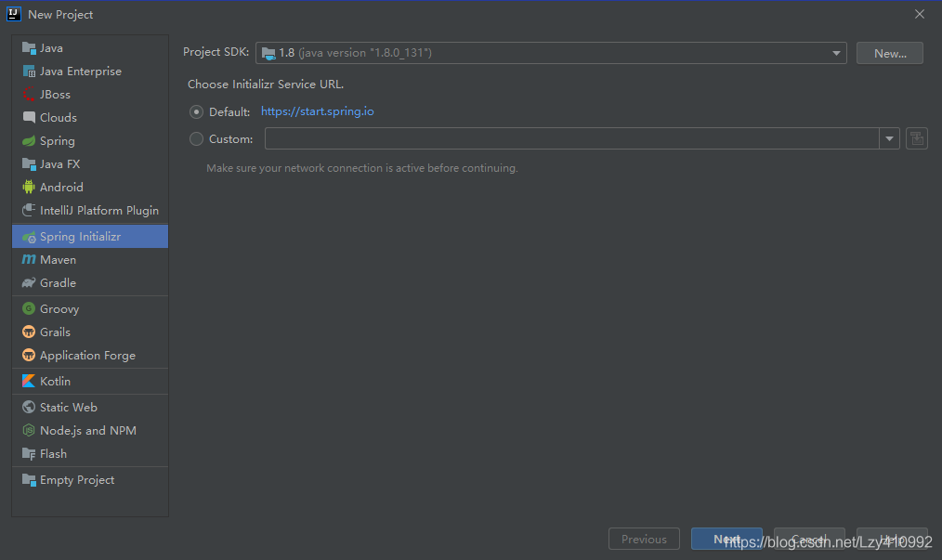
Task: Click the Static Web globe icon
Action: [x=28, y=408]
